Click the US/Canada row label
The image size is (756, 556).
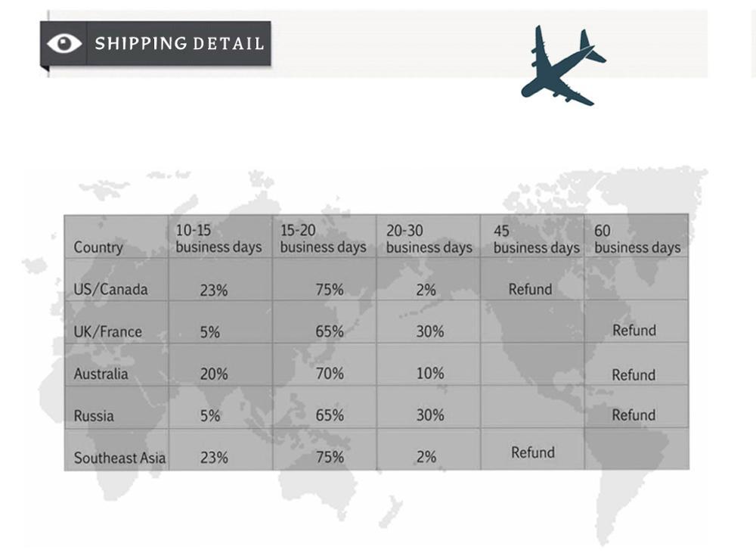pyautogui.click(x=111, y=289)
